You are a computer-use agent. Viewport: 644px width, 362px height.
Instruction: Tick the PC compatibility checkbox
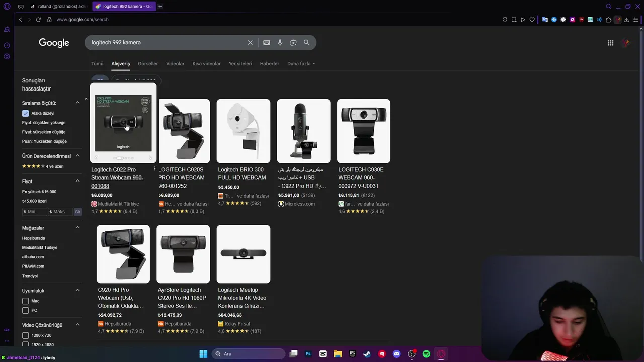click(x=25, y=310)
